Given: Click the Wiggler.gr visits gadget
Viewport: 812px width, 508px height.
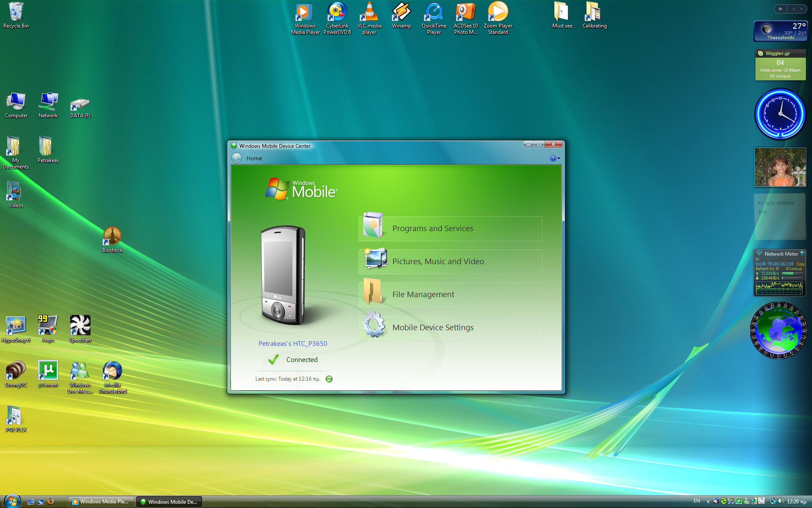Looking at the screenshot, I should tap(781, 65).
